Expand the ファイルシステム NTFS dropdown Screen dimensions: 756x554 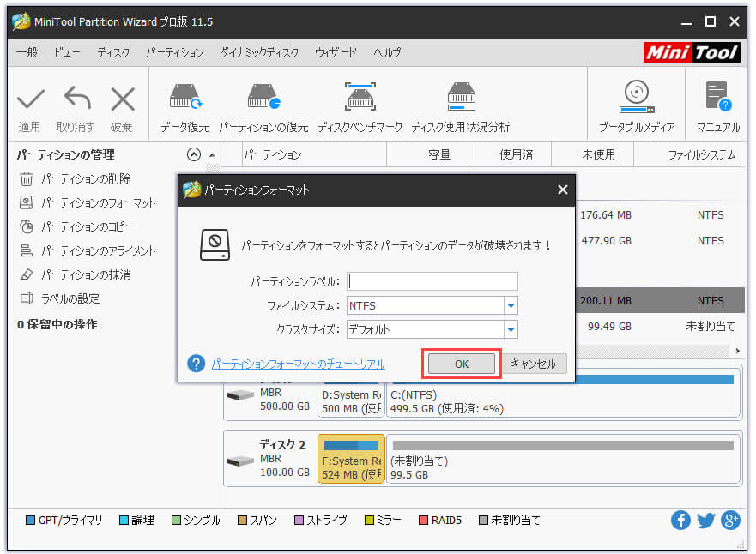point(511,306)
